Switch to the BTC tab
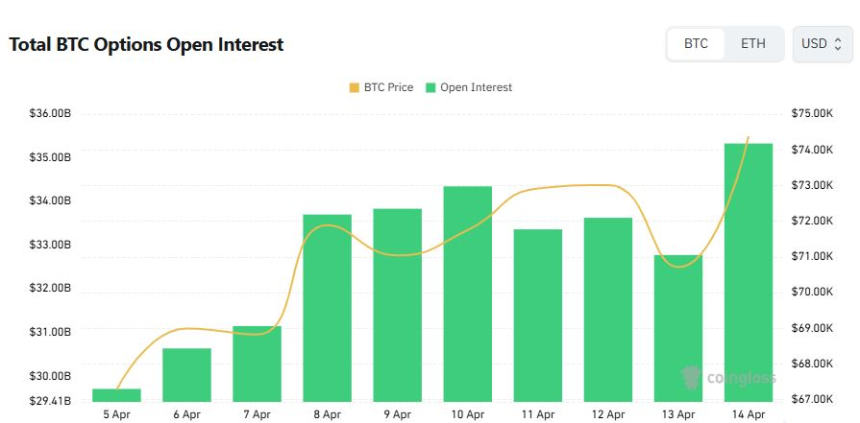This screenshot has height=423, width=860. point(696,44)
